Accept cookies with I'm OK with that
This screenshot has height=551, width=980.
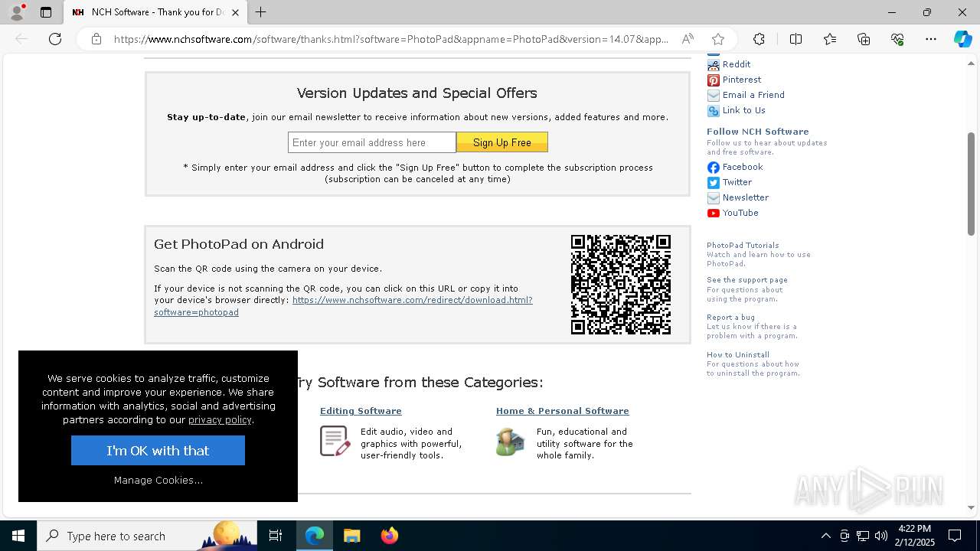click(158, 451)
